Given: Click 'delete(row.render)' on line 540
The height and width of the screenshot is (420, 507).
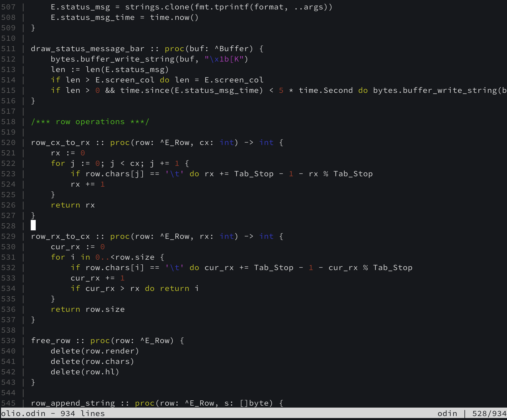Looking at the screenshot, I should 95,351.
